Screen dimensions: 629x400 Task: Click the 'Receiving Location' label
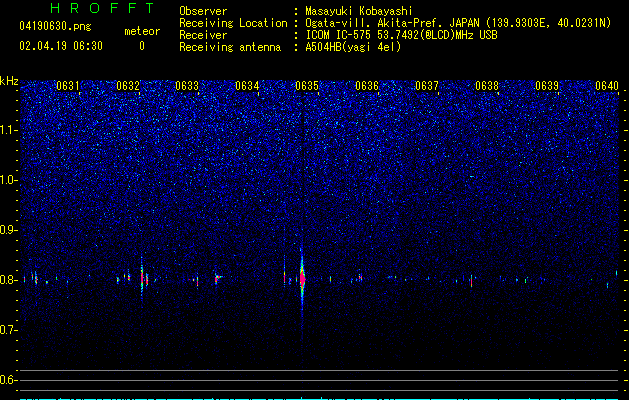(233, 23)
